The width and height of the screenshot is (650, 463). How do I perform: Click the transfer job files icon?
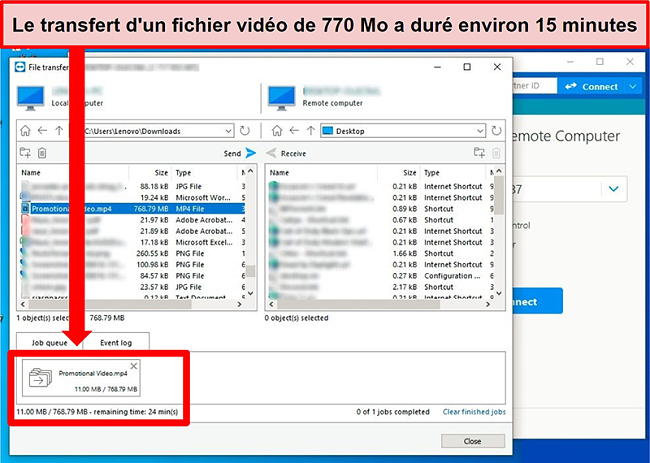(40, 378)
